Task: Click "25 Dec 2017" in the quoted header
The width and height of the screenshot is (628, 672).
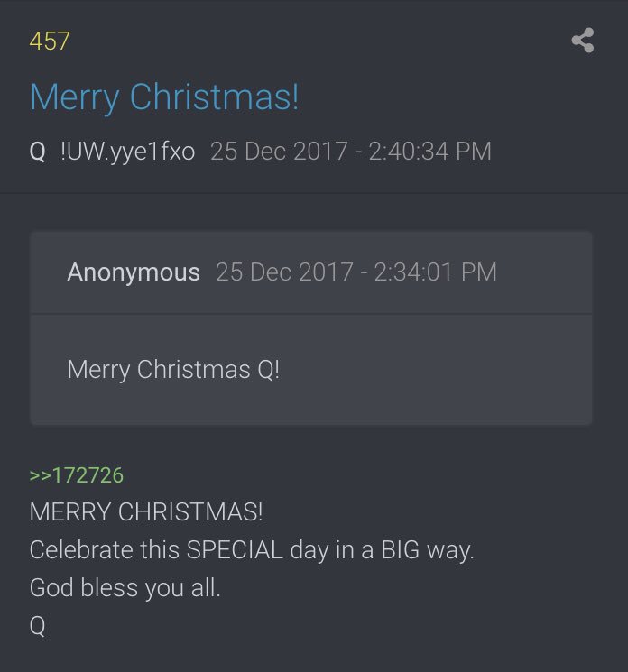Action: pyautogui.click(x=284, y=272)
